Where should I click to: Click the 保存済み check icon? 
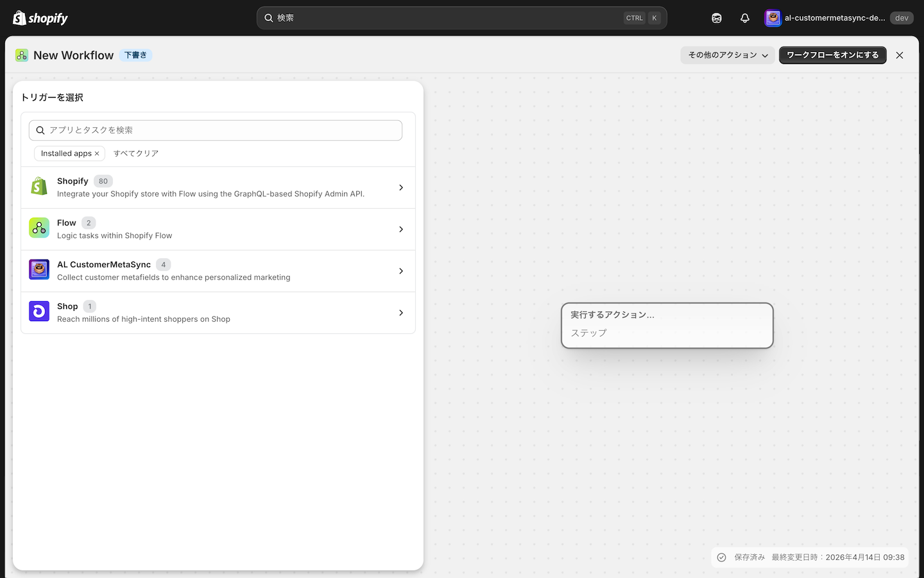722,557
